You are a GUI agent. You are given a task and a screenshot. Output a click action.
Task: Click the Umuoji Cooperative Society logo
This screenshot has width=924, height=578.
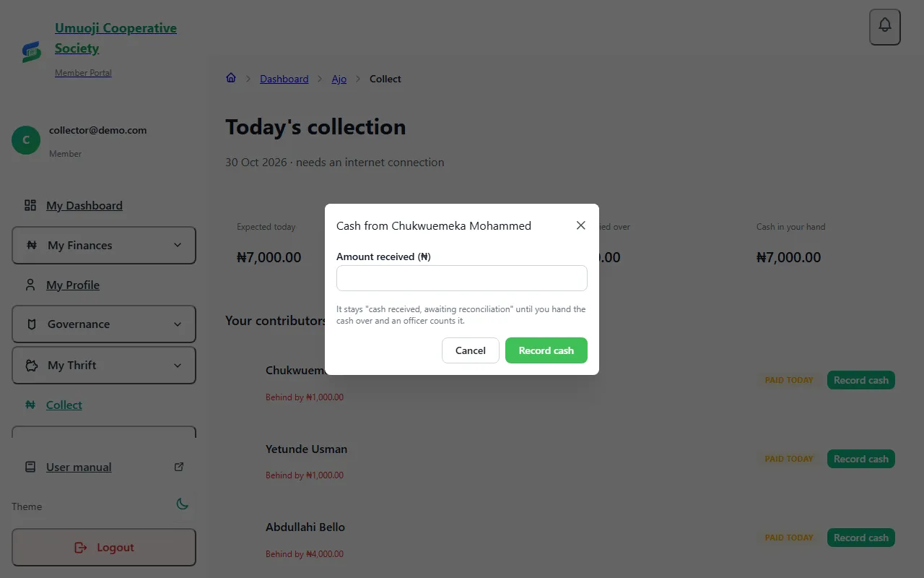pyautogui.click(x=31, y=51)
